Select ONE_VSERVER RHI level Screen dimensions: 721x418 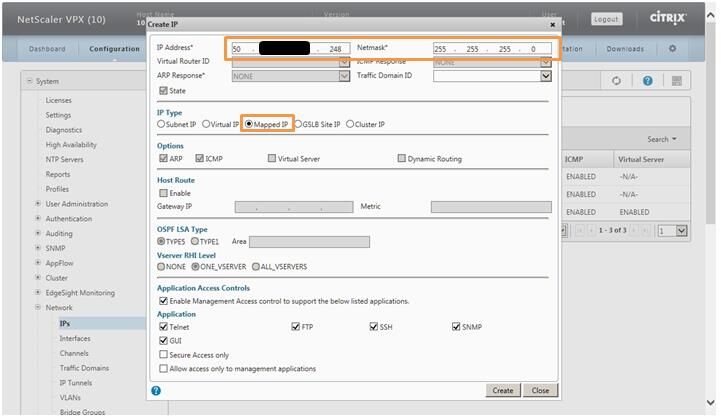pyautogui.click(x=195, y=266)
